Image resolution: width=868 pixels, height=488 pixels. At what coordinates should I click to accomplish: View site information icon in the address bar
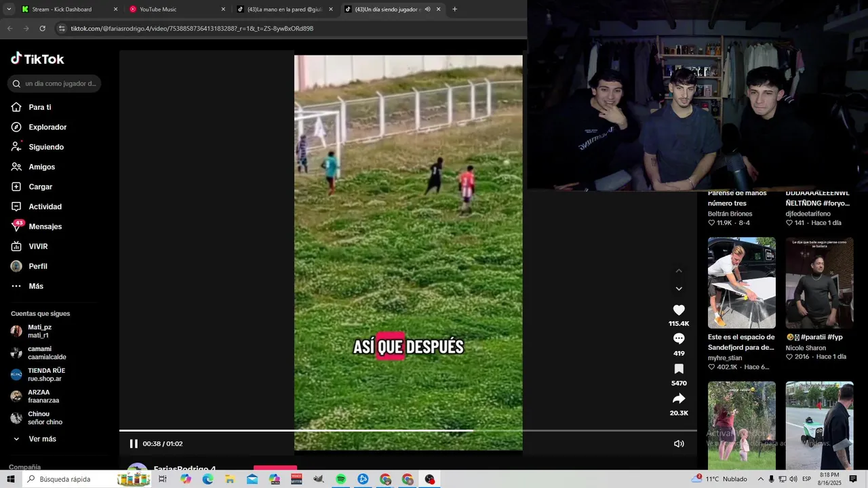(x=62, y=28)
